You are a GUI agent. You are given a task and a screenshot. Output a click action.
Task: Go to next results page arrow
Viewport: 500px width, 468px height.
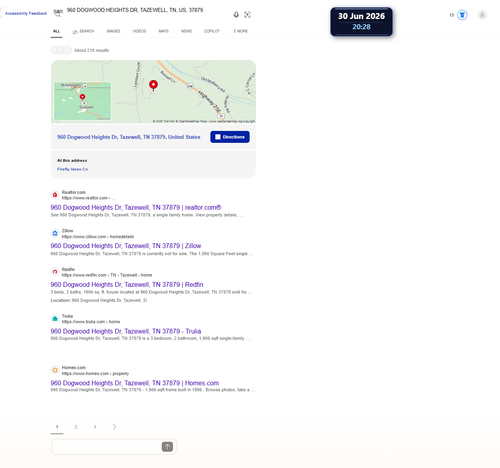coord(114,427)
